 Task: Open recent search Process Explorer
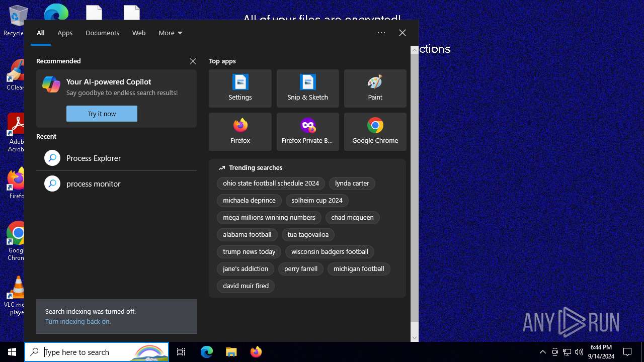coord(117,158)
